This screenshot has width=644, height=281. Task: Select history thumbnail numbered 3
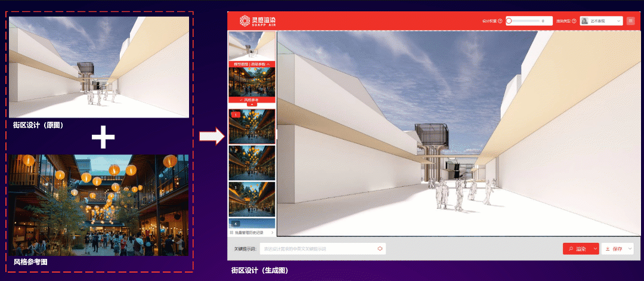252,199
